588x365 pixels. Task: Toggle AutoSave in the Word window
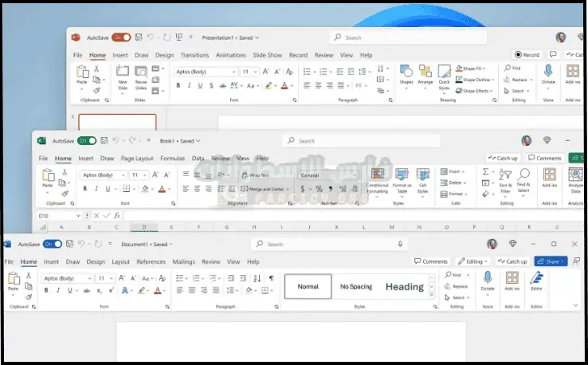(x=52, y=244)
